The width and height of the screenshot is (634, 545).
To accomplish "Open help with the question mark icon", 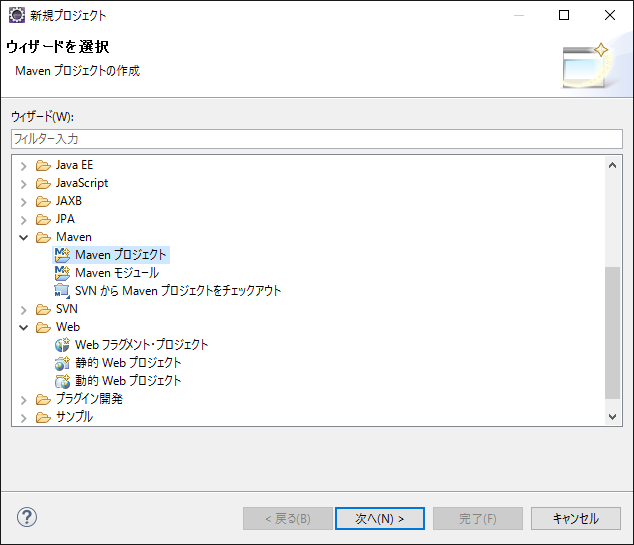I will click(27, 517).
